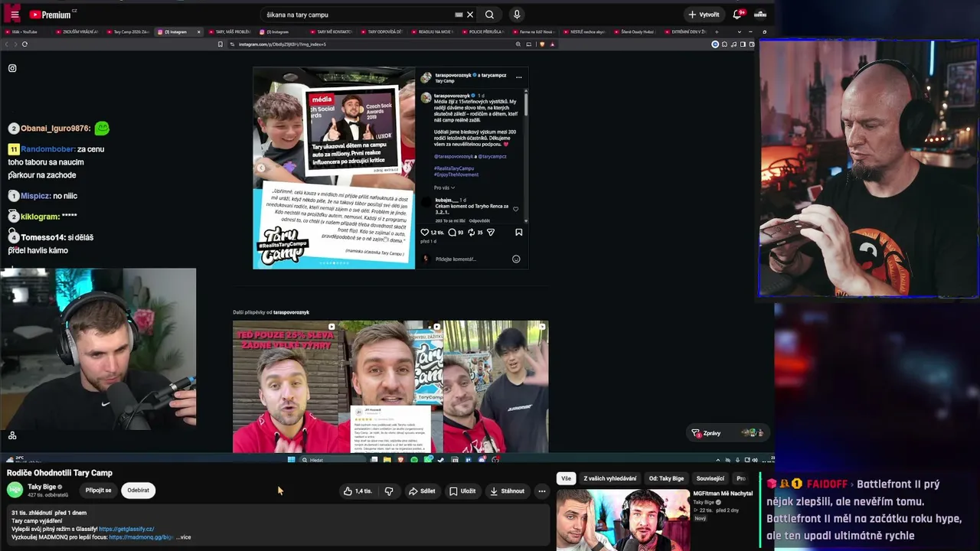Screen dimensions: 980x551
Task: Download video with Stáhnout button
Action: (508, 491)
